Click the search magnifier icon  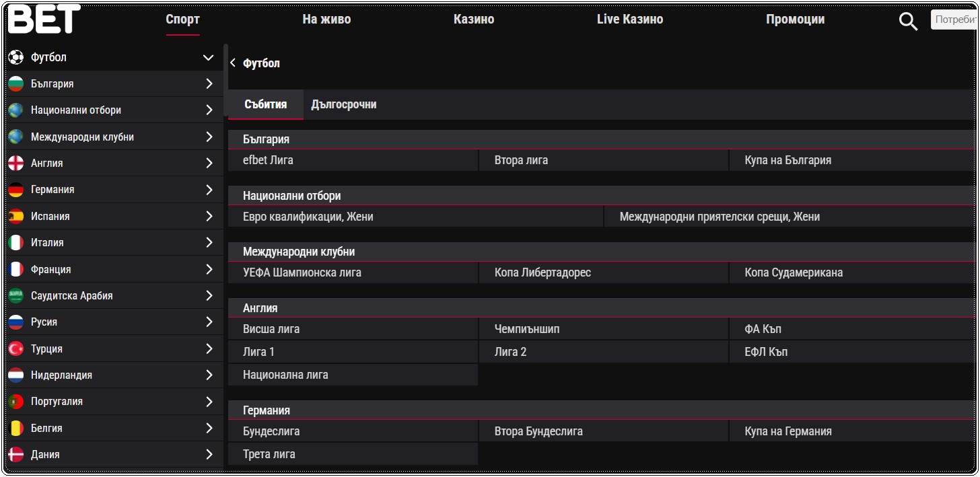[908, 22]
